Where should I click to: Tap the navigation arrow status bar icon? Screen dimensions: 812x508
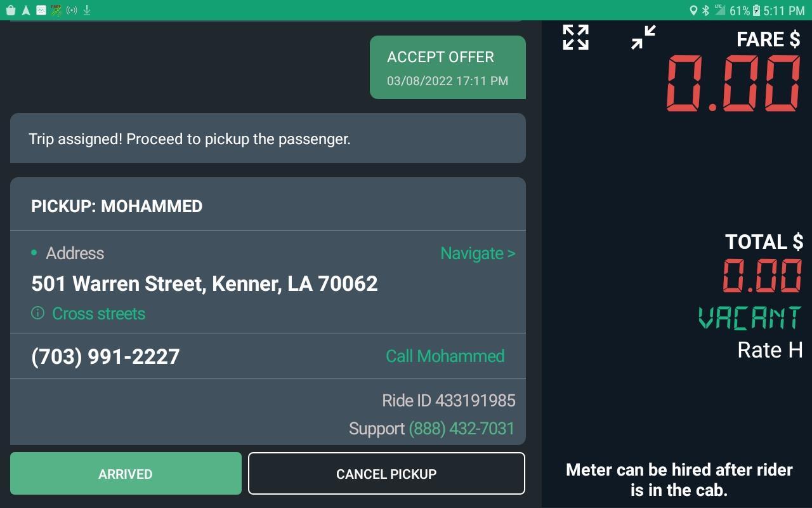(26, 10)
